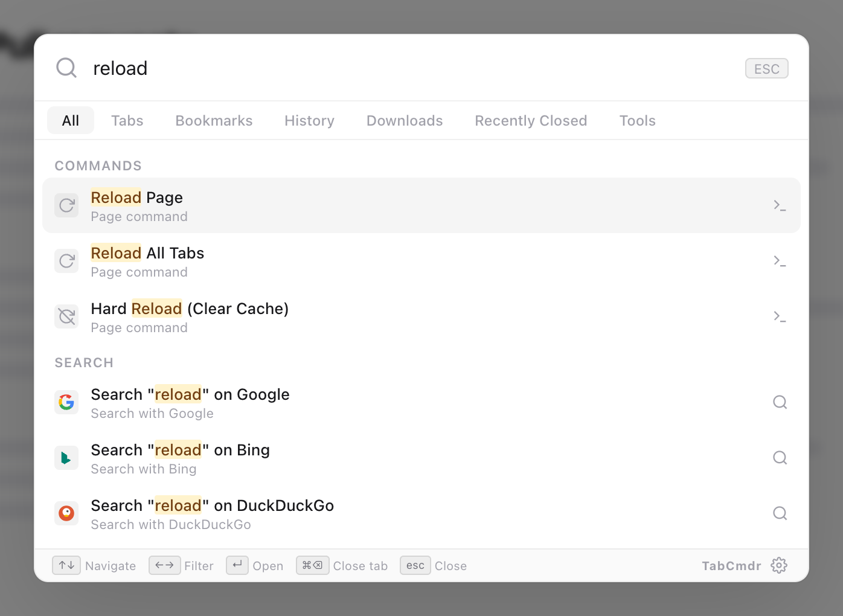Click "Search with DuckDuckGo" subtitle
The height and width of the screenshot is (616, 843).
click(171, 525)
